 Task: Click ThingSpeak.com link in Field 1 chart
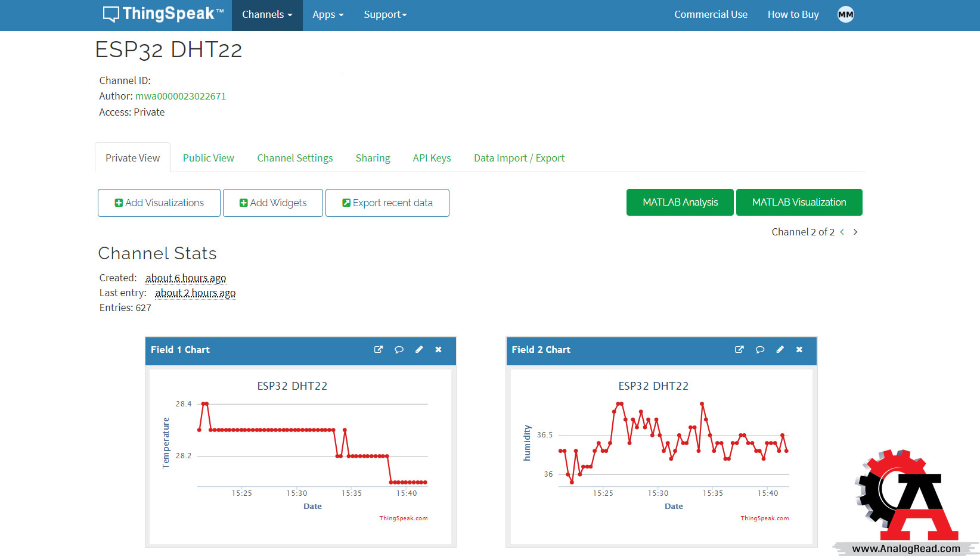click(404, 518)
